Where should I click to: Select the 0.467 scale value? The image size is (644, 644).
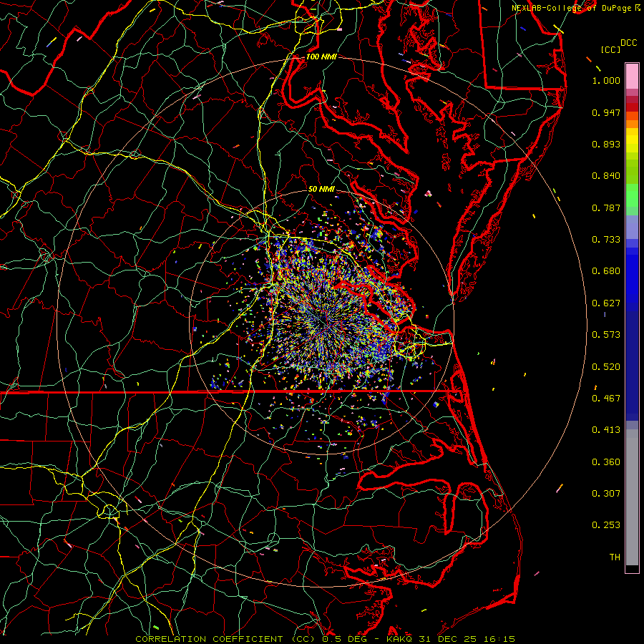click(606, 399)
